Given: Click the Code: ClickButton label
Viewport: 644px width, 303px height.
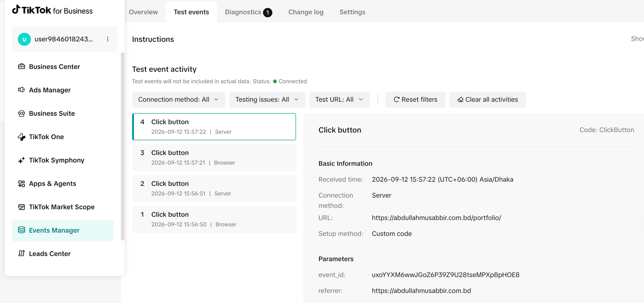Looking at the screenshot, I should [x=607, y=130].
